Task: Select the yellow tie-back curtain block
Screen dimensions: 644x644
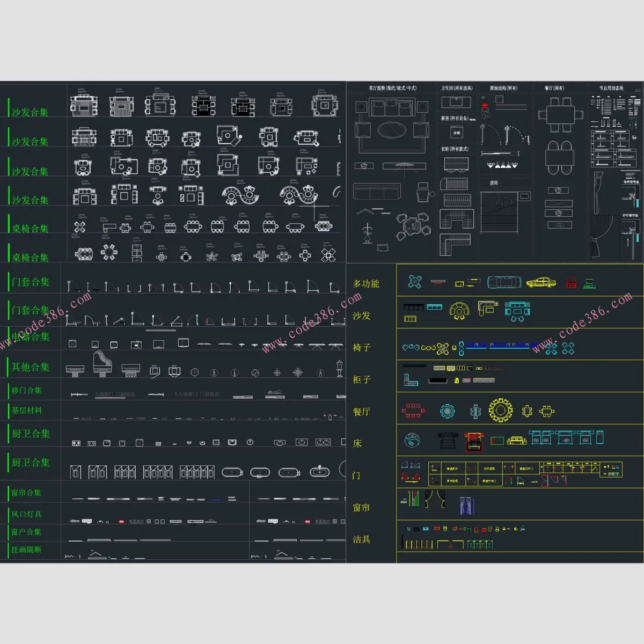Action: point(435,499)
